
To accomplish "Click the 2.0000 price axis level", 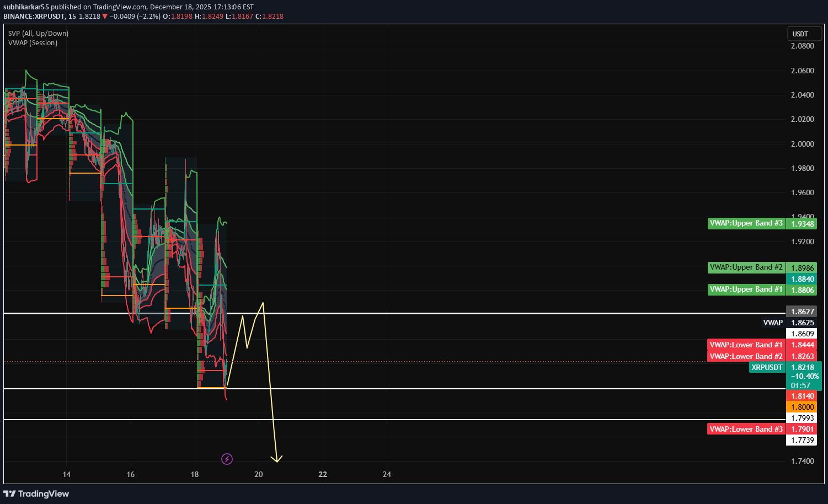I will 802,144.
